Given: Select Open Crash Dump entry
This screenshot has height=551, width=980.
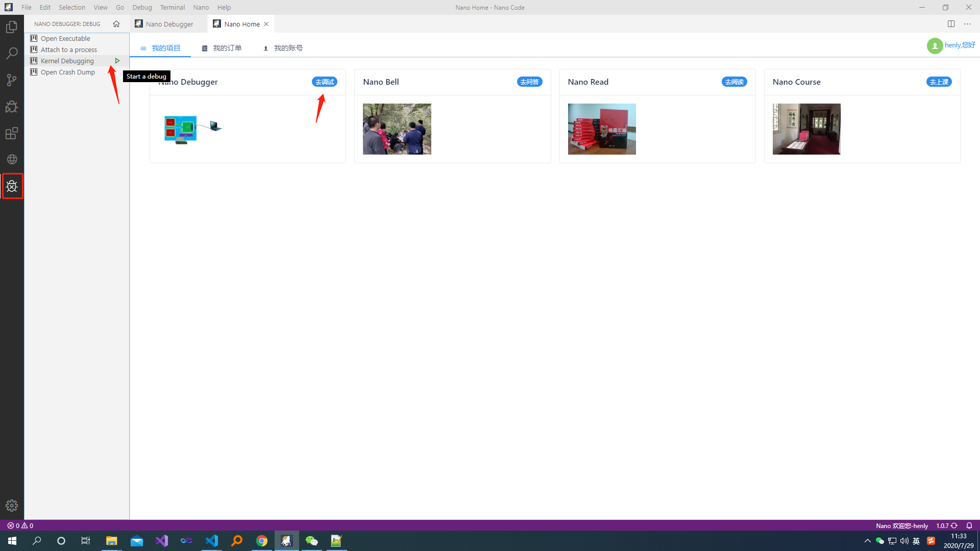Looking at the screenshot, I should tap(77, 72).
